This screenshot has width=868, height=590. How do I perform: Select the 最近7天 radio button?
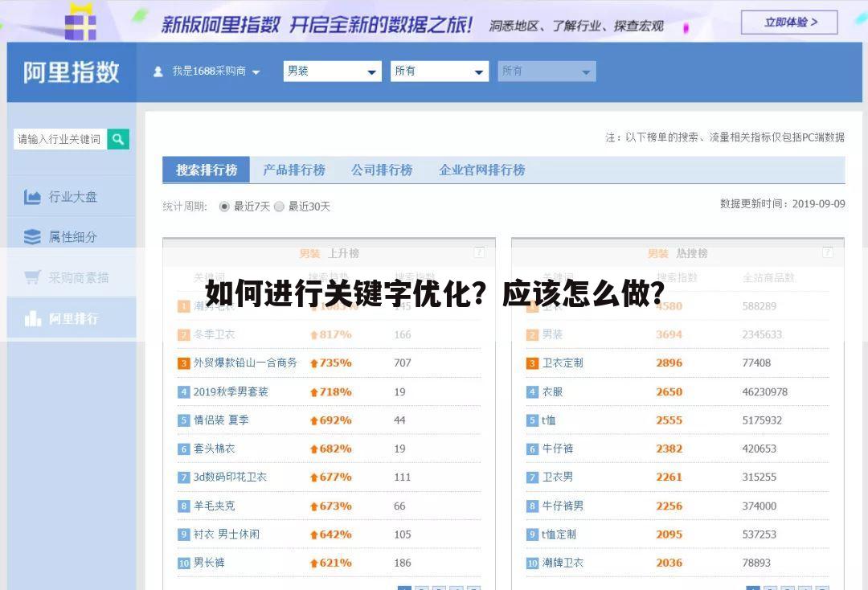(x=224, y=207)
